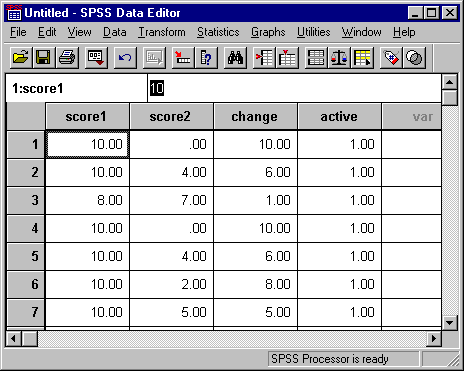Screen dimensions: 464x371
Task: Open the Statistics menu
Action: click(x=218, y=32)
